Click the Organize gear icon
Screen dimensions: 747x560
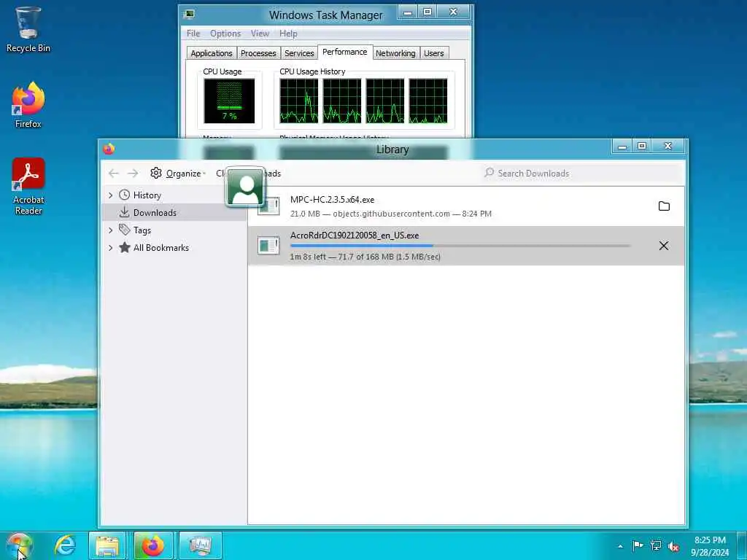tap(156, 173)
